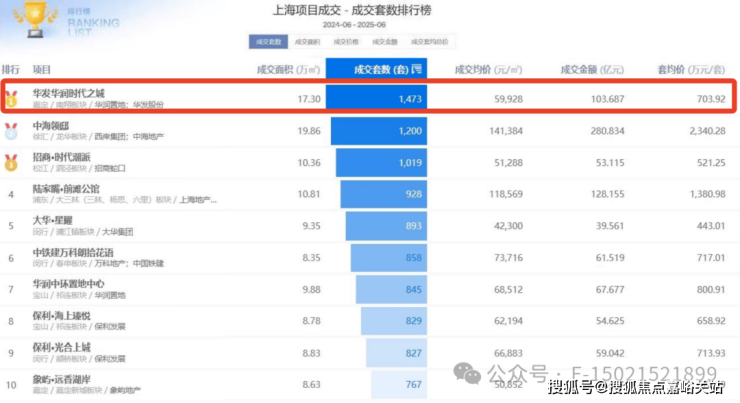Viewport: 740px width, 403px height.
Task: Open the 华发华润时代之城 project link
Action: (x=68, y=93)
